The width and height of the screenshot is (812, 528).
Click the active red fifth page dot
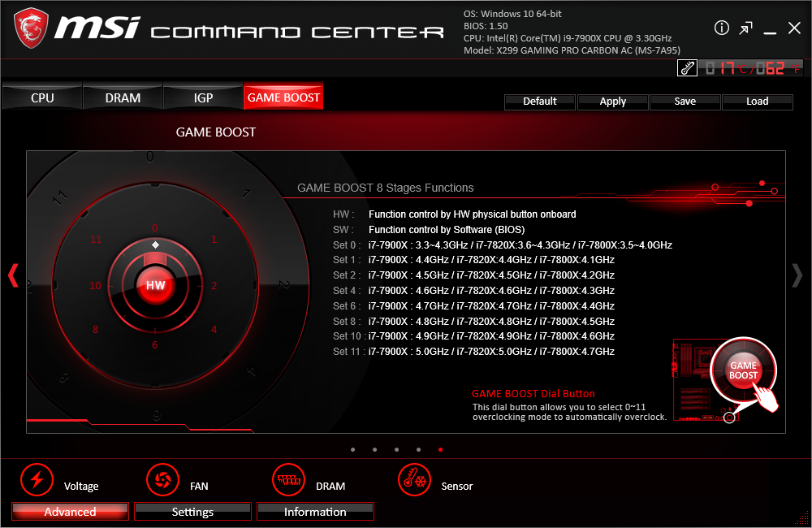point(440,450)
